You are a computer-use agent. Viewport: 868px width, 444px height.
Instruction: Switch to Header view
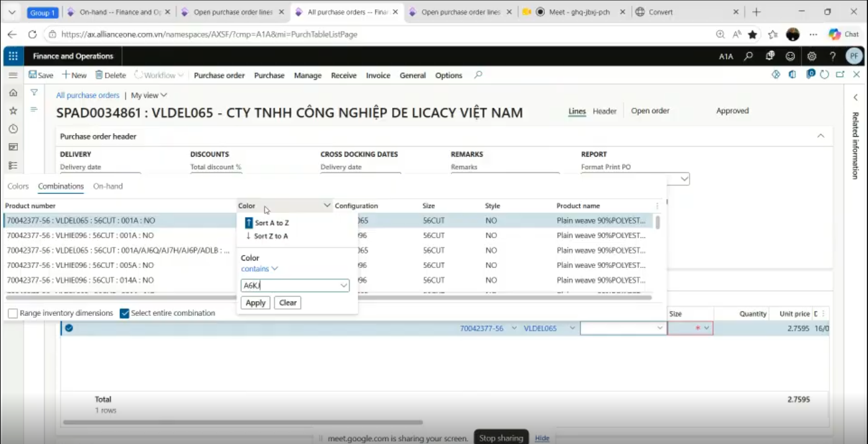(x=605, y=111)
